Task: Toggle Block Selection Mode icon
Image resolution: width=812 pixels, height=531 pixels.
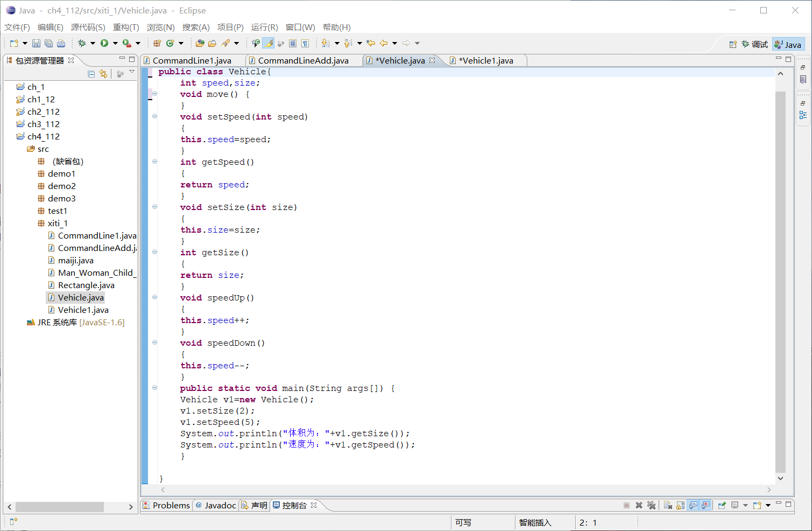Action: pyautogui.click(x=293, y=43)
